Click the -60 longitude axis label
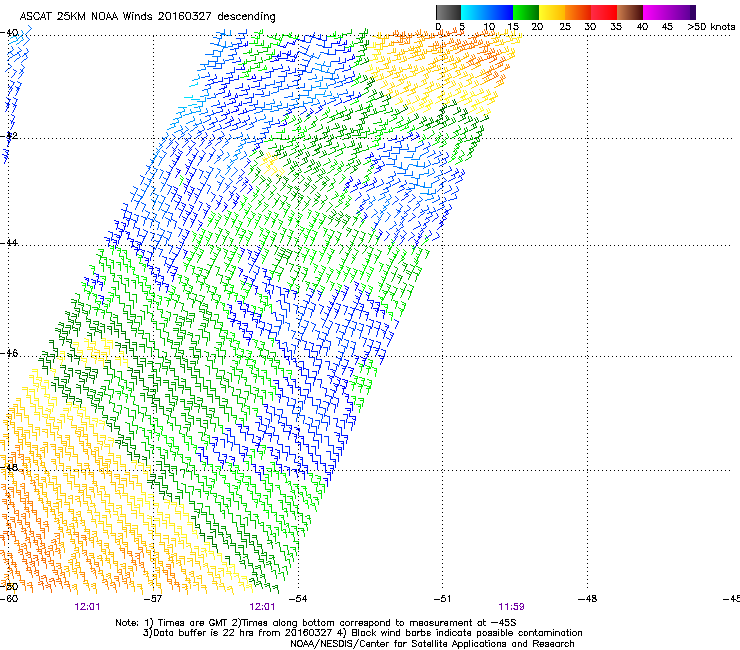 click(x=9, y=599)
